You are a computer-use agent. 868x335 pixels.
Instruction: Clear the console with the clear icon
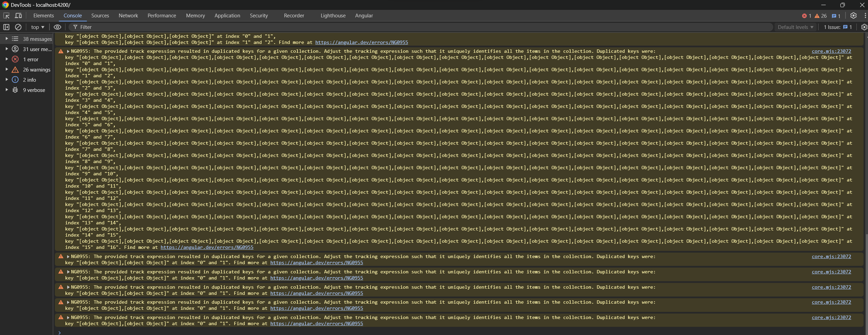(x=18, y=27)
